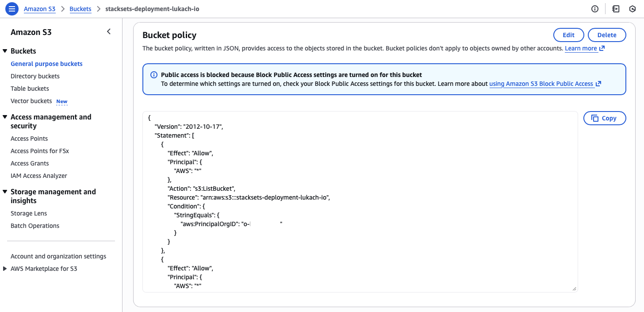Image resolution: width=644 pixels, height=312 pixels.
Task: Go to Directory buckets
Action: 35,76
